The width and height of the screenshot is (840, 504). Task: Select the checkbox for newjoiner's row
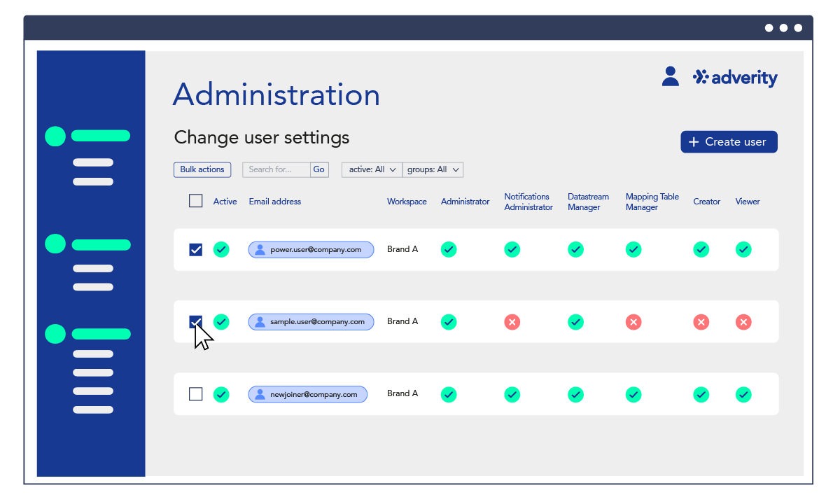pyautogui.click(x=195, y=394)
